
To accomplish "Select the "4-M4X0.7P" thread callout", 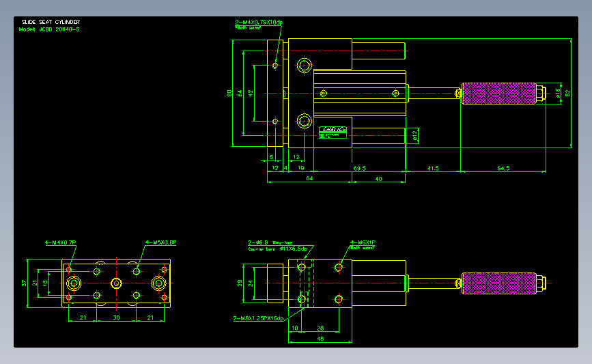I will click(60, 242).
